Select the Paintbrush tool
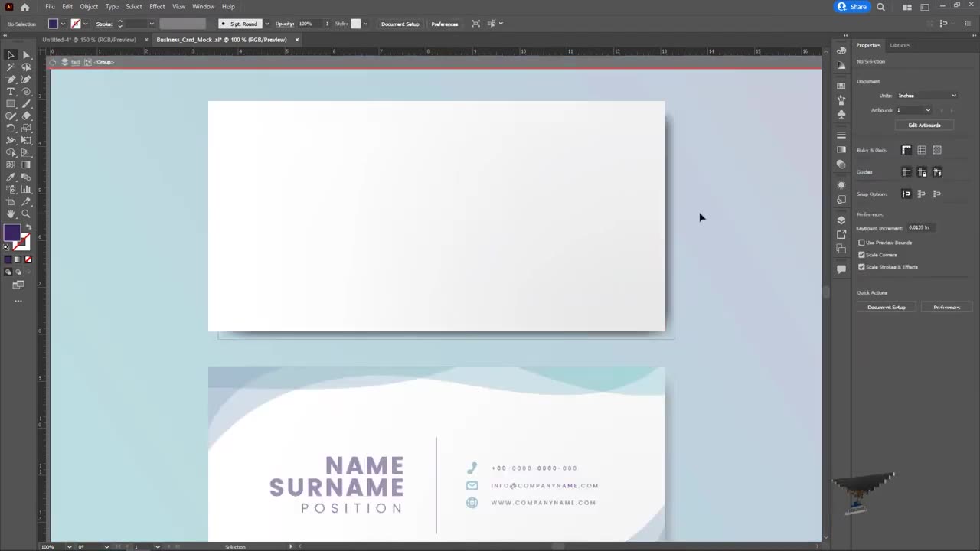Screen dimensions: 980x551 coord(26,104)
